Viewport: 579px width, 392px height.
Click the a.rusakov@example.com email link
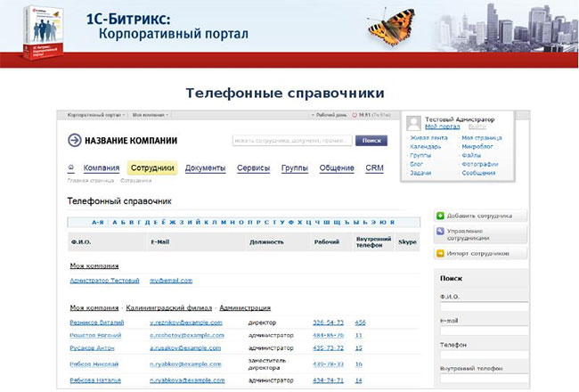(x=185, y=348)
